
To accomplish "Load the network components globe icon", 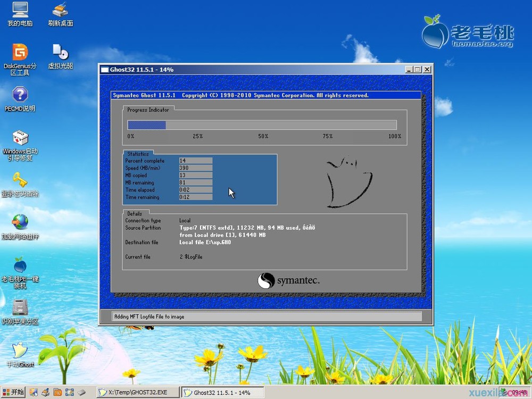I will click(x=20, y=223).
